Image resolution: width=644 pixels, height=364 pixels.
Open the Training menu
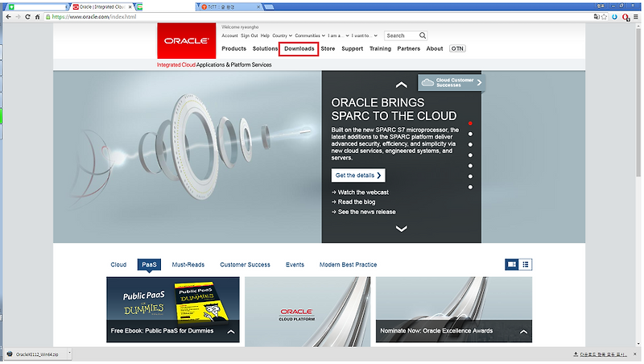coord(380,48)
